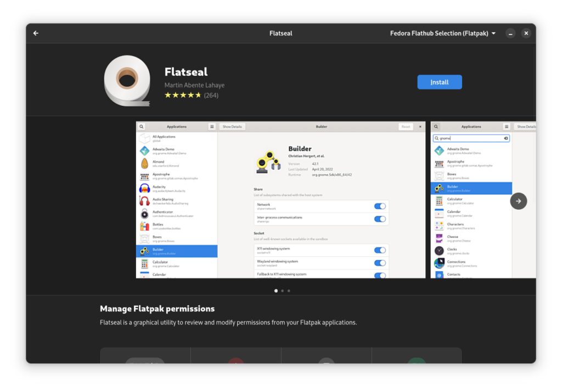The width and height of the screenshot is (562, 392).
Task: Close the Software window
Action: tap(526, 33)
